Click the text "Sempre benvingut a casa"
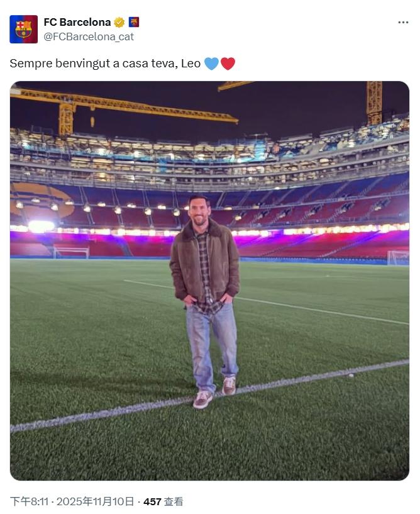420x514 pixels. click(x=67, y=64)
